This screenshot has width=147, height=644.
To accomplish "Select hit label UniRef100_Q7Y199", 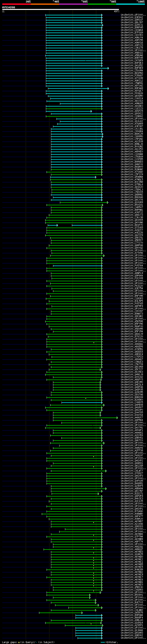I will click(x=132, y=78).
